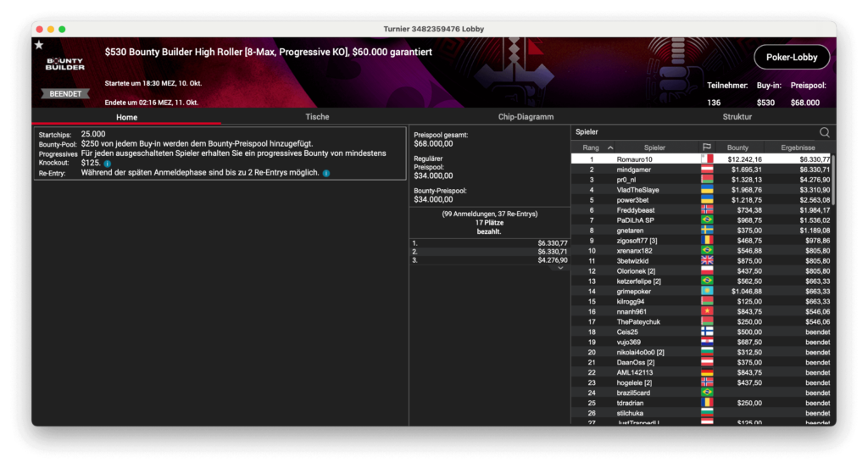Click the BEENDET status badge

[65, 94]
